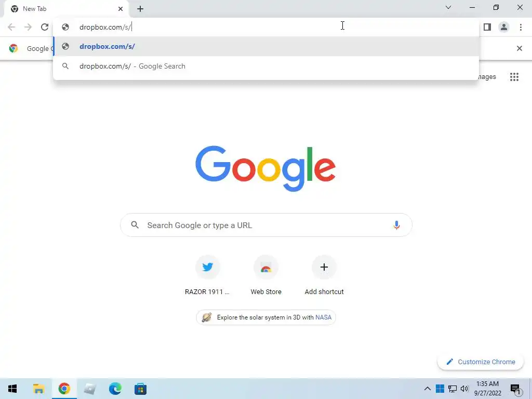This screenshot has width=532, height=399.
Task: Choose dropbox.com/s/ Google Search suggestion
Action: pos(266,66)
